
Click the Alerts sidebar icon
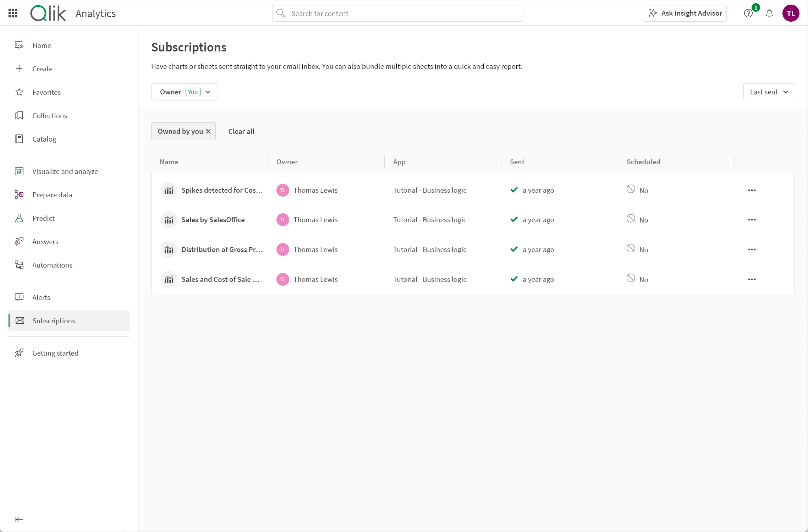click(20, 297)
